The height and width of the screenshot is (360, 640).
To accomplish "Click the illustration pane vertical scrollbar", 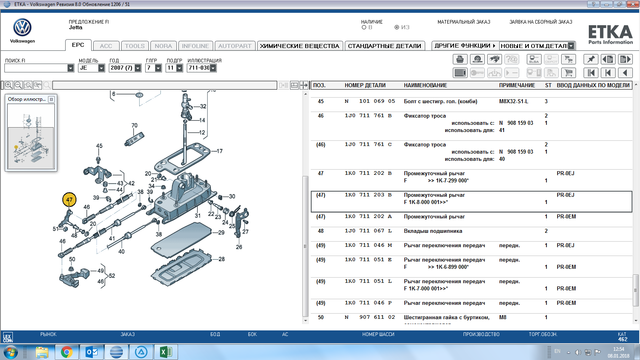I will tap(305, 246).
